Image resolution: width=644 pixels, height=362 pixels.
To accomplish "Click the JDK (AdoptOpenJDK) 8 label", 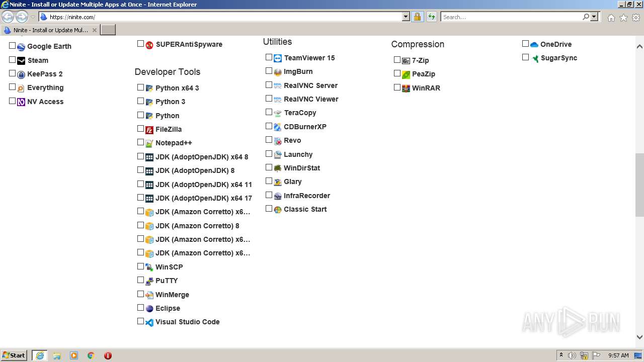I will click(195, 170).
